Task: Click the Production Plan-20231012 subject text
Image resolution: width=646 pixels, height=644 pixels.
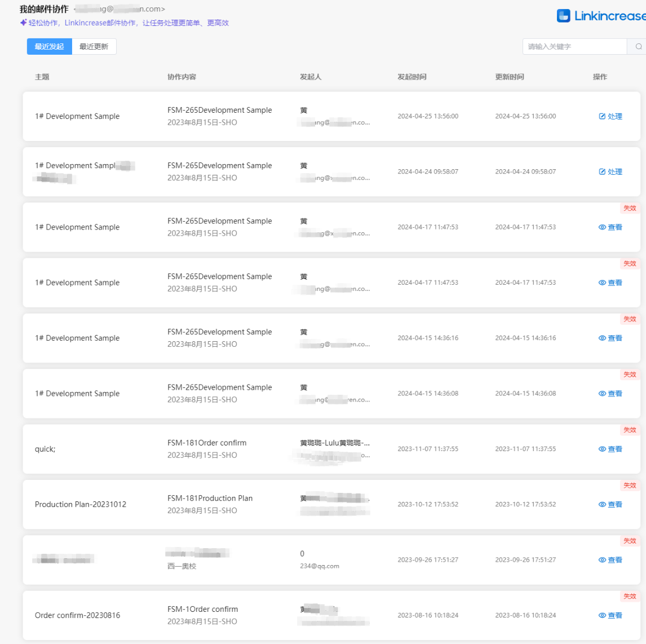Action: point(81,504)
